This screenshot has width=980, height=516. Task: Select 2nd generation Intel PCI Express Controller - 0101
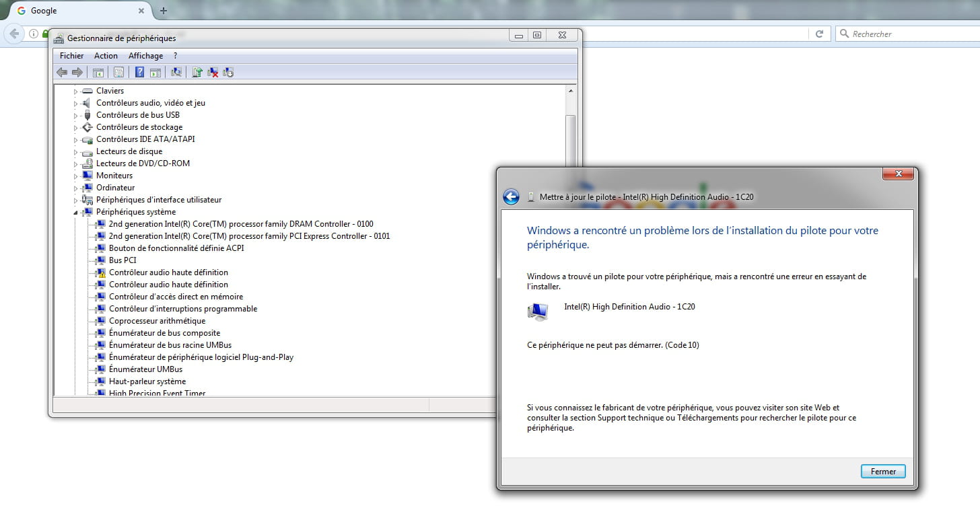coord(249,236)
